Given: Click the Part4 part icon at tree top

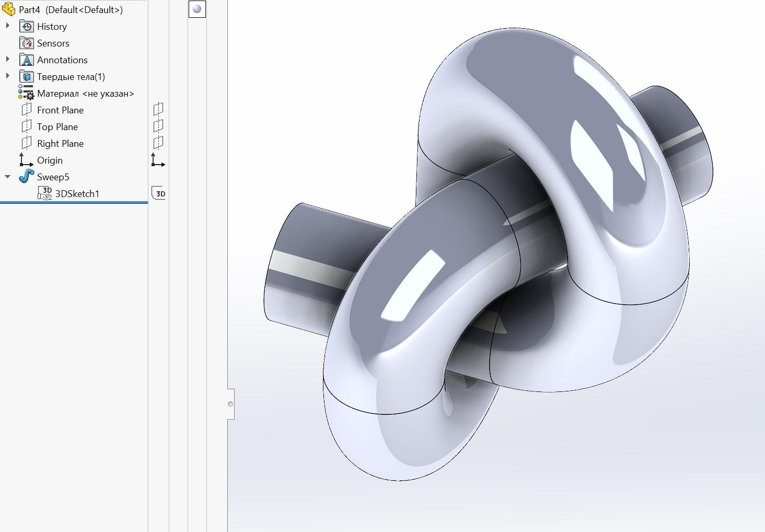Looking at the screenshot, I should (9, 10).
